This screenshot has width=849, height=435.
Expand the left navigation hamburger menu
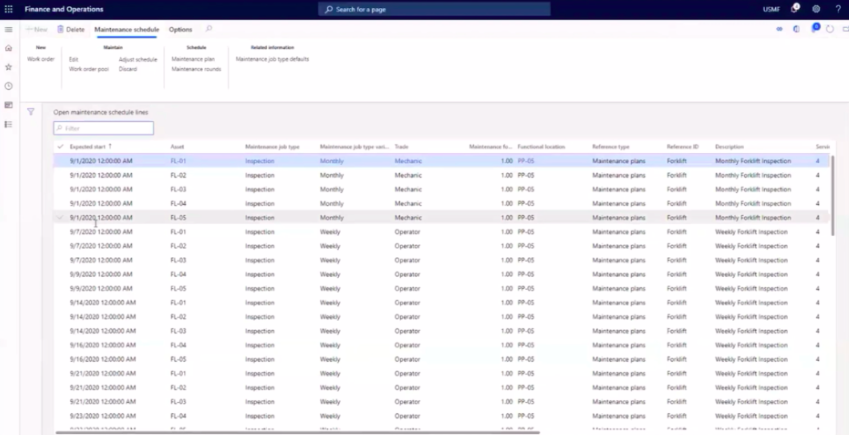[x=9, y=30]
